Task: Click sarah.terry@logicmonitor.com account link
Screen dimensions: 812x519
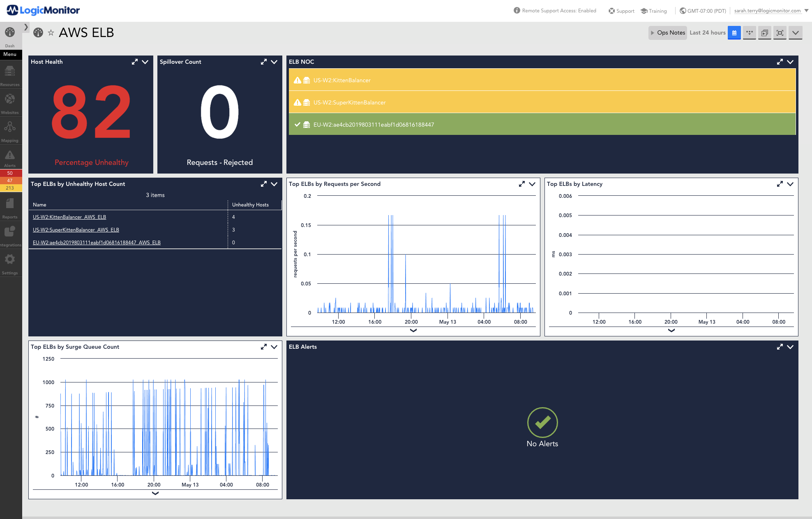Action: (767, 11)
